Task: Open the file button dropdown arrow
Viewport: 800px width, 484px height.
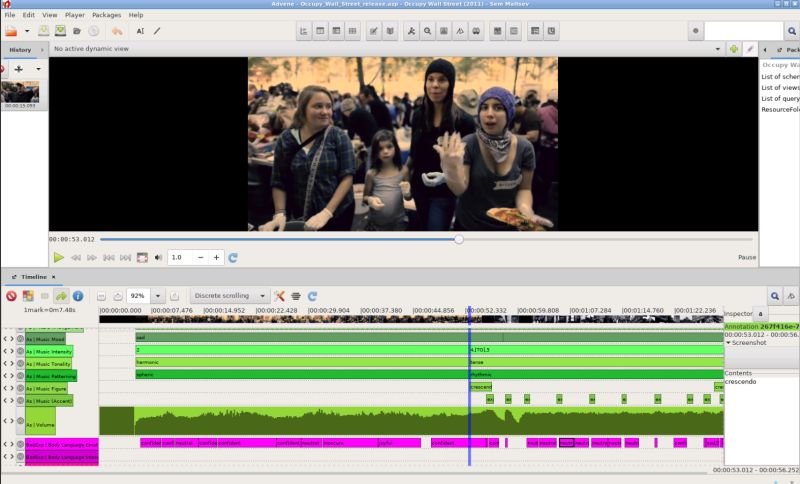Action: [x=27, y=31]
